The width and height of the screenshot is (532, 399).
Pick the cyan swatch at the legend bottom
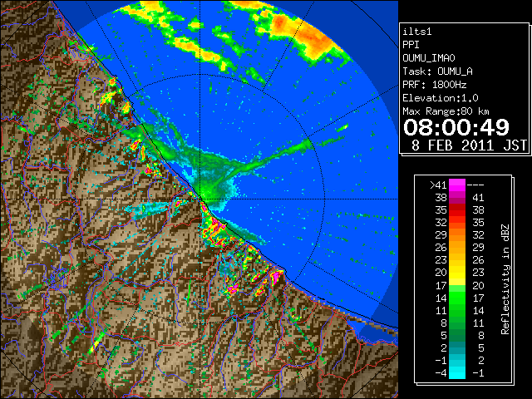pyautogui.click(x=457, y=372)
